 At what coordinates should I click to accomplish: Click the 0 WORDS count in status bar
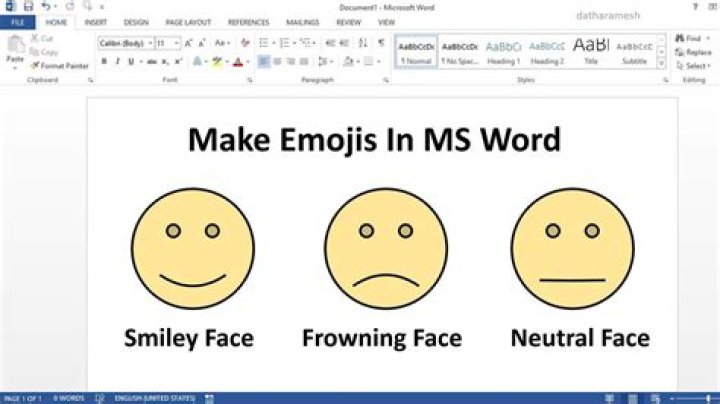68,398
